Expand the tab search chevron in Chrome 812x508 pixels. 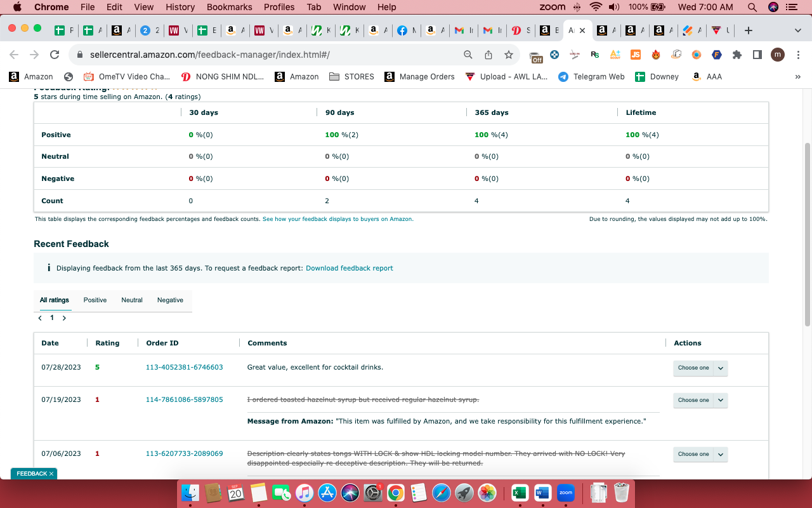tap(798, 30)
